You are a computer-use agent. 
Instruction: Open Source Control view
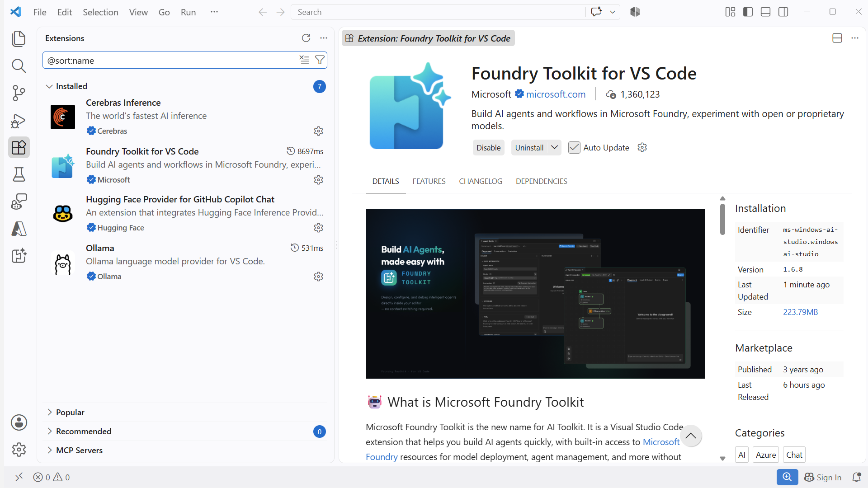(x=19, y=93)
